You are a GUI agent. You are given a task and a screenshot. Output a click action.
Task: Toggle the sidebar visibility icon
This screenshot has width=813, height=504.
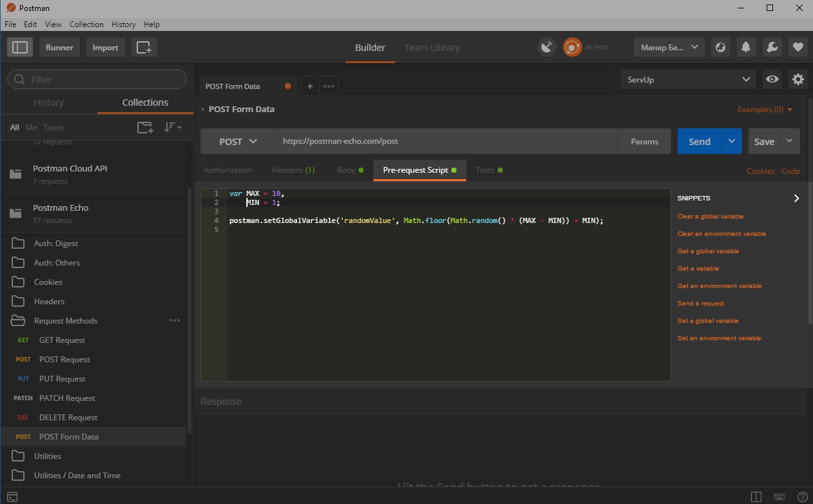[x=20, y=47]
